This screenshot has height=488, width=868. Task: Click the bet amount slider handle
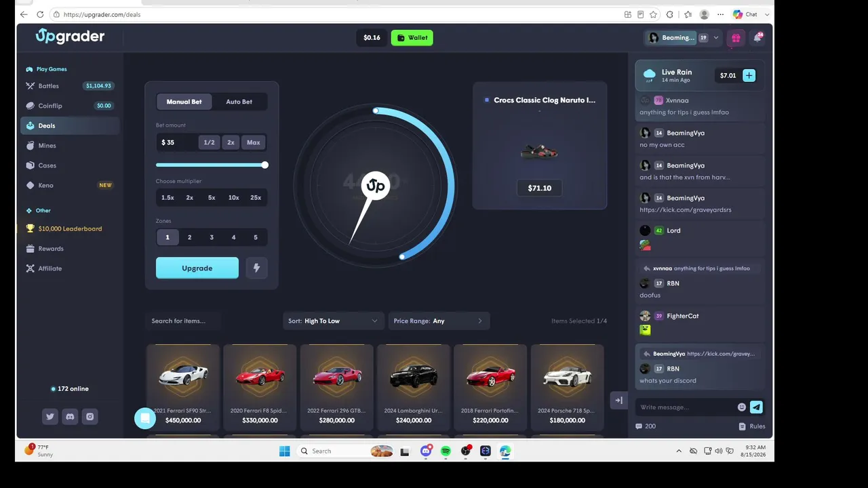tap(265, 165)
